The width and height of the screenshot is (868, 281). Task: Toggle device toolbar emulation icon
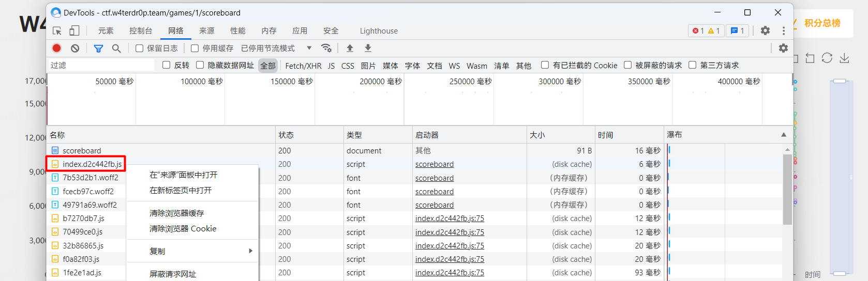74,31
